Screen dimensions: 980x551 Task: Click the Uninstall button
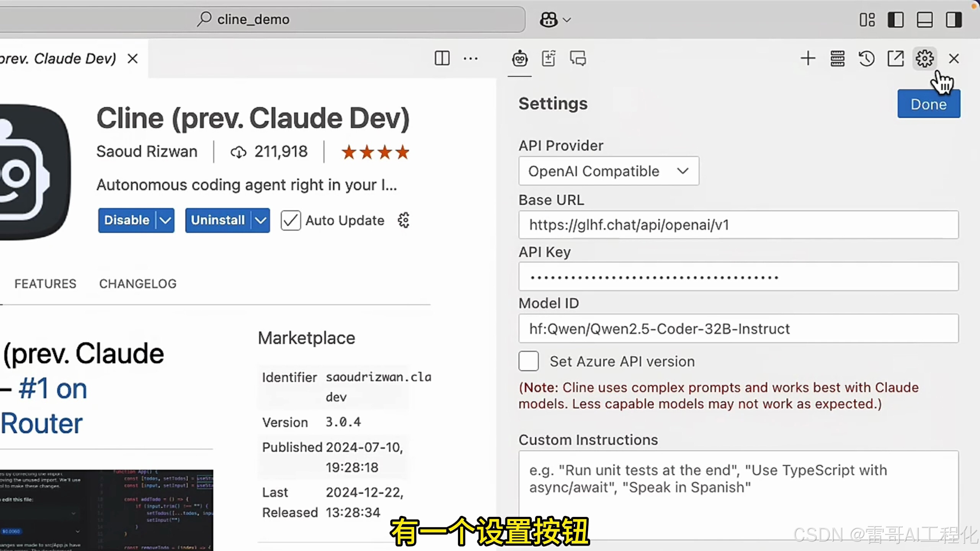(x=218, y=220)
